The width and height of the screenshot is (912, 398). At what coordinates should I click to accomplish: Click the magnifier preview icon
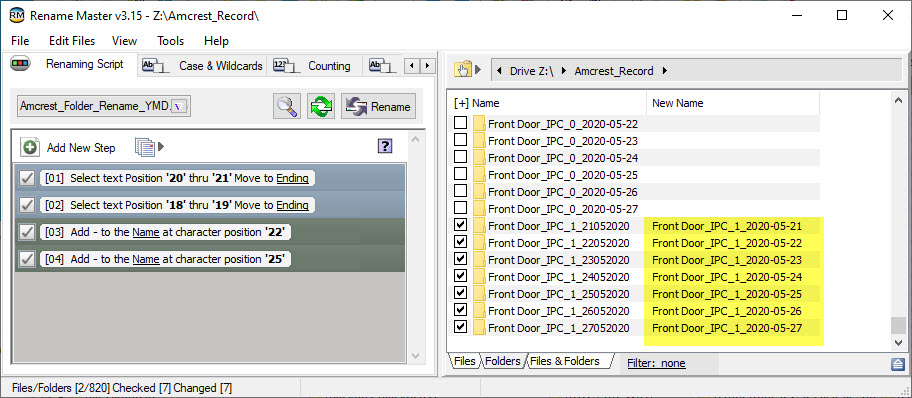287,106
